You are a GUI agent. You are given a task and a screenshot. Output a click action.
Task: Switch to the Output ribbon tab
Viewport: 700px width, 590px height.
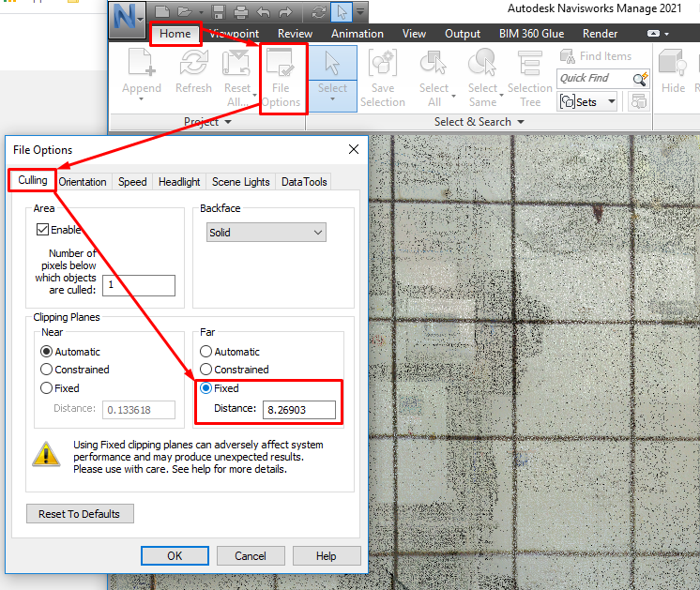(462, 34)
